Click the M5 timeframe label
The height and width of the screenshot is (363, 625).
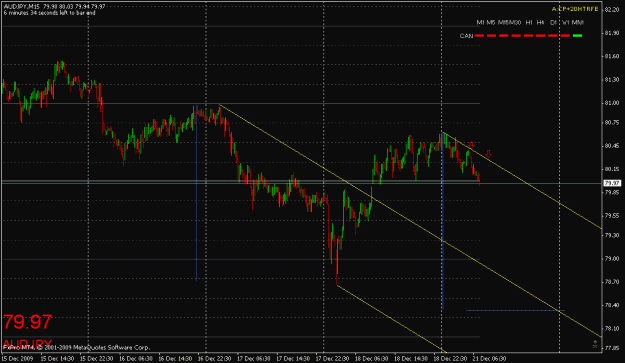pos(491,23)
